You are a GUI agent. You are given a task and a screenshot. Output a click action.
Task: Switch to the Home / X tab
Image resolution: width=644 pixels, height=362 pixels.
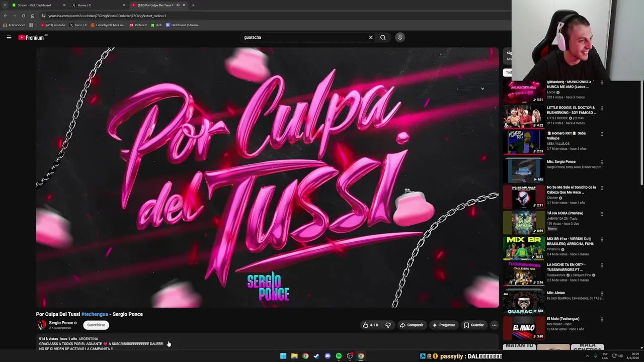[x=99, y=5]
